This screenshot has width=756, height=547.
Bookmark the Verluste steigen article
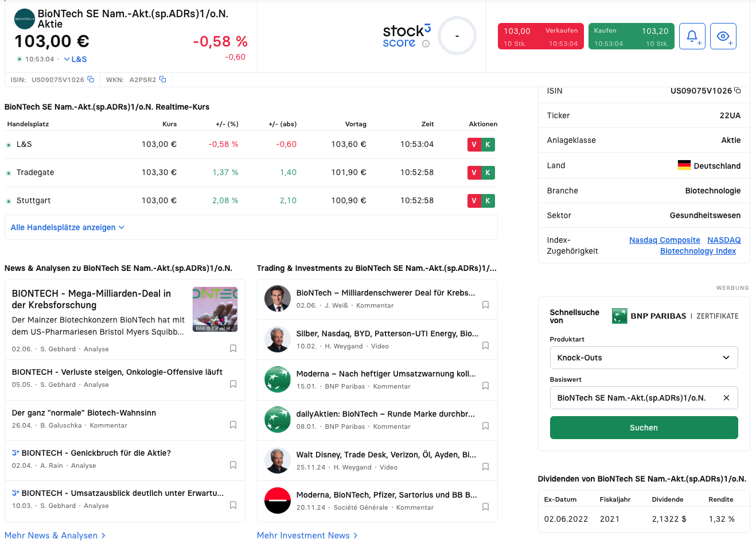tap(233, 384)
